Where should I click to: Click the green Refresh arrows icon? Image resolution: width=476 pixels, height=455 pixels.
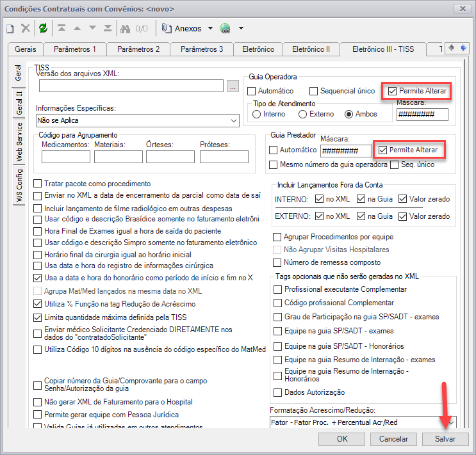[43, 29]
